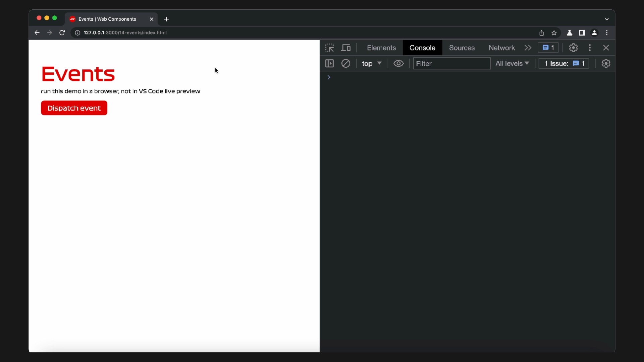This screenshot has height=362, width=644.
Task: Switch to the Elements tab
Action: coord(381,48)
